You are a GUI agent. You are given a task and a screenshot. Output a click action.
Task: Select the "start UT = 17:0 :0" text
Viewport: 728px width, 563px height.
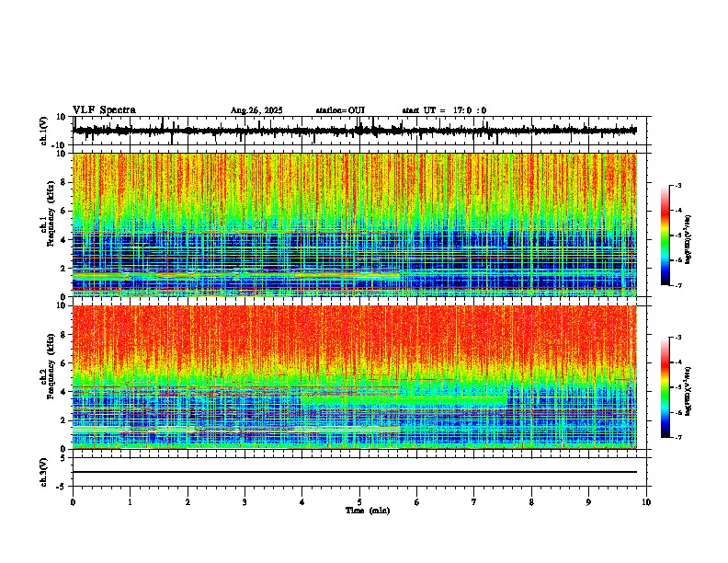tap(444, 110)
